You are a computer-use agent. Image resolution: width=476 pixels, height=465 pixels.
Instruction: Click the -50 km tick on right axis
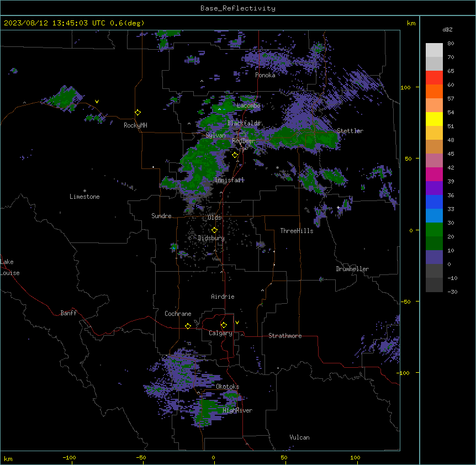(x=405, y=302)
